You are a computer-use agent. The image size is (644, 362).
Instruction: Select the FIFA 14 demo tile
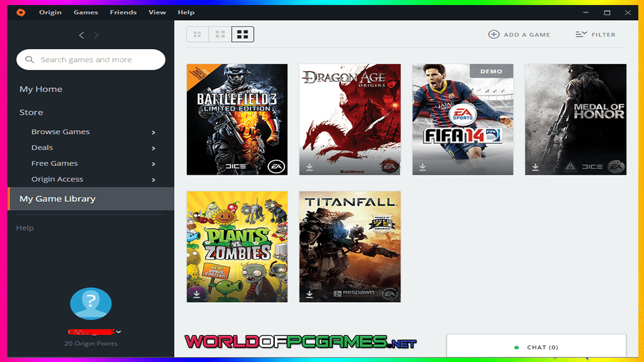(x=463, y=119)
